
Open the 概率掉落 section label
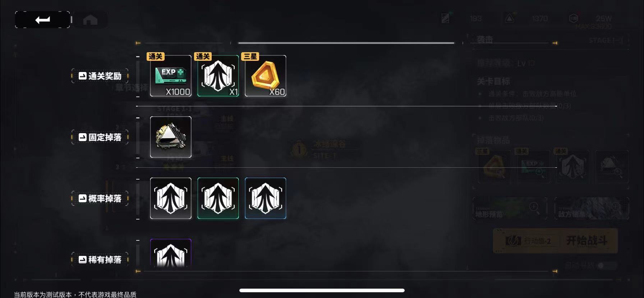[100, 198]
